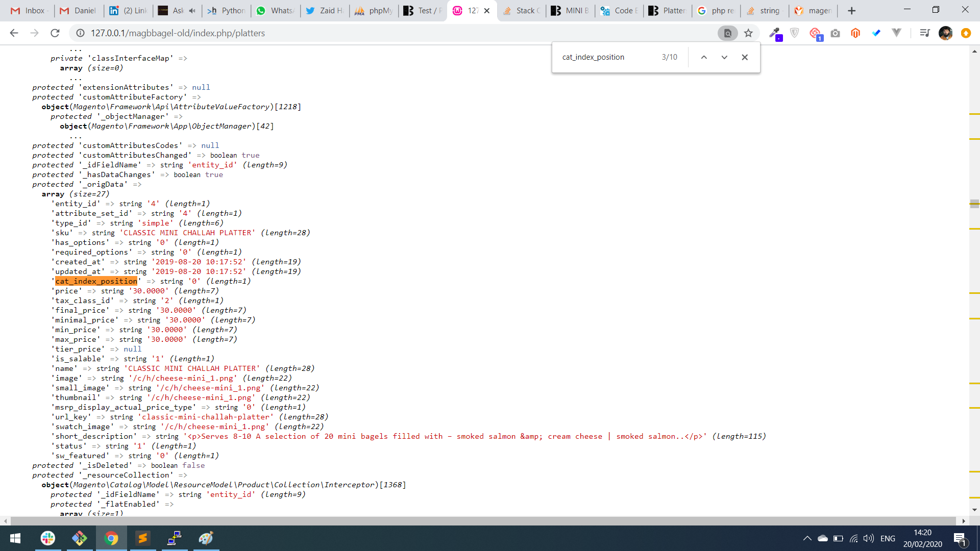Click the 'classic-mini-challah-platter' url_key value

click(x=206, y=417)
